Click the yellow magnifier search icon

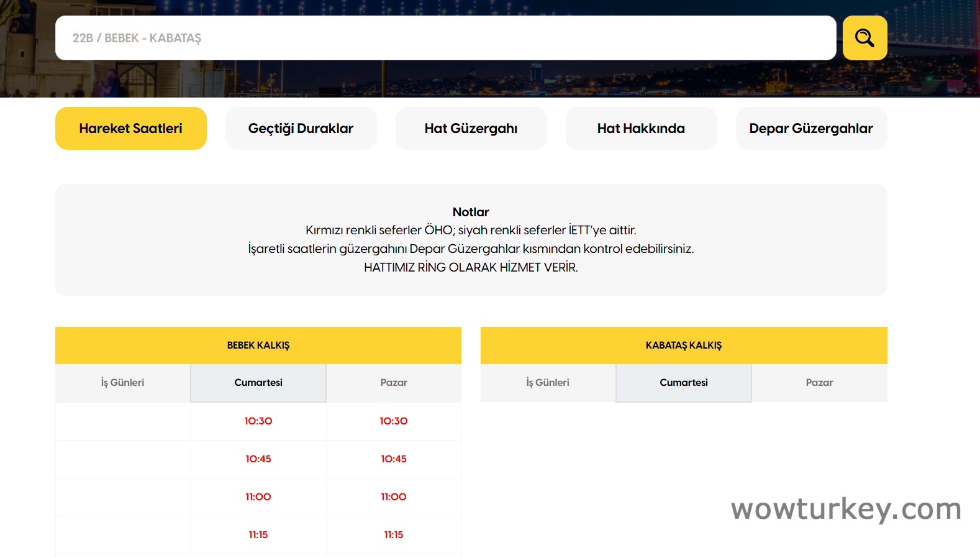(864, 38)
